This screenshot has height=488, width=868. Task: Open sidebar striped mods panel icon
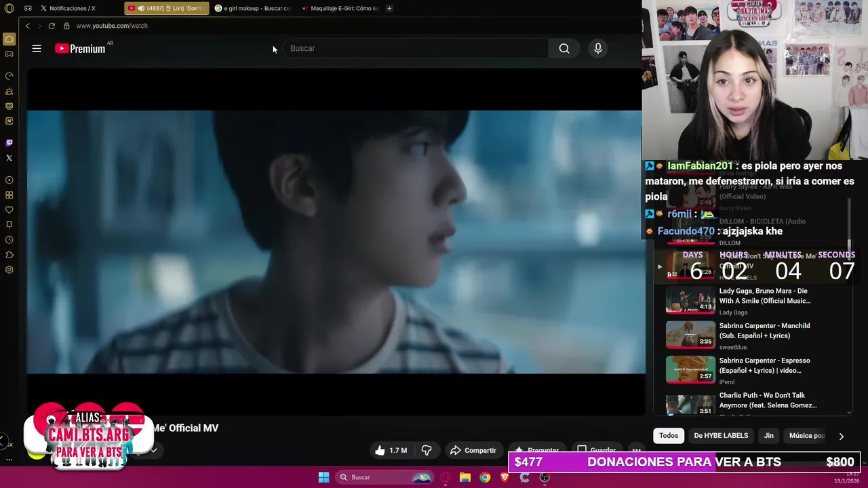[x=9, y=106]
